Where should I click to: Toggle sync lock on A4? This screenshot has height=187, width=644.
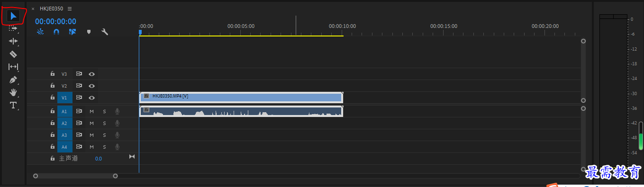(79, 147)
